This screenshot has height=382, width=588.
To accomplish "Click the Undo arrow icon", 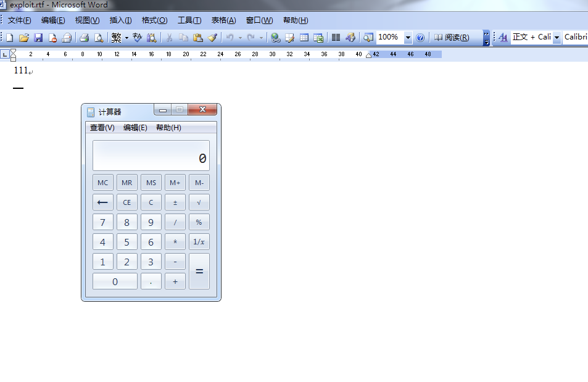I will (230, 38).
